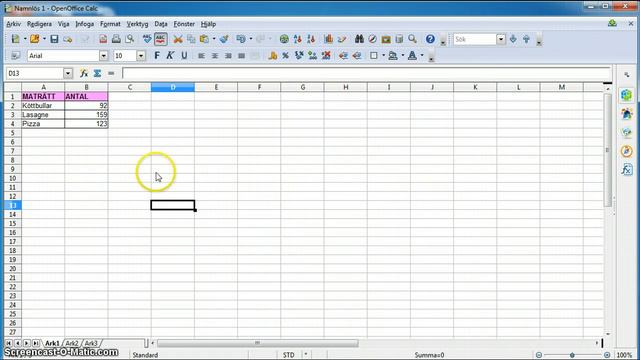Image resolution: width=640 pixels, height=360 pixels.
Task: Print the document with the printer icon
Action: tap(116, 39)
